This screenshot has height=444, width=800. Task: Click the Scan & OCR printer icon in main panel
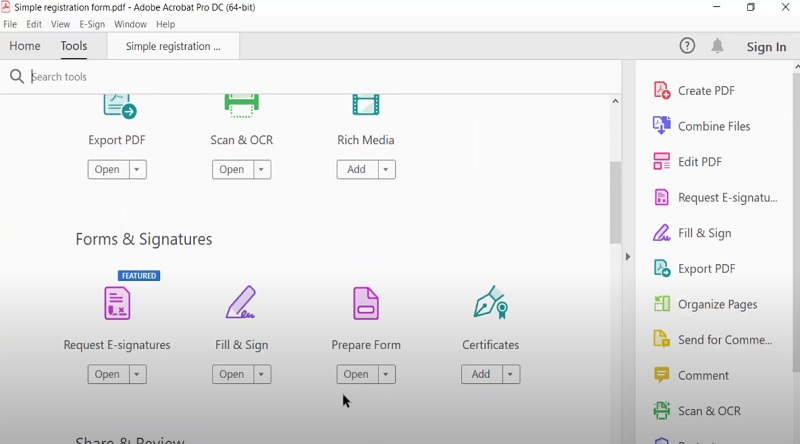click(x=242, y=106)
